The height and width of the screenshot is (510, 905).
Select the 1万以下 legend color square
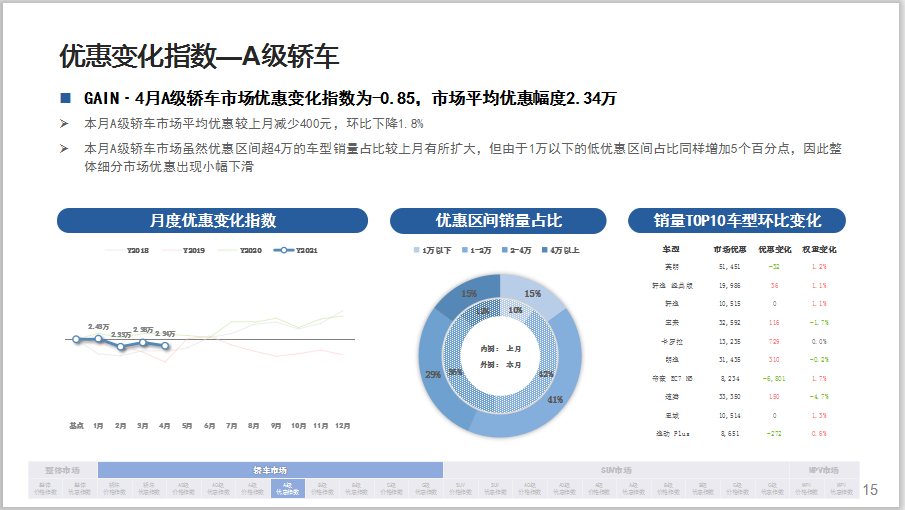(417, 250)
